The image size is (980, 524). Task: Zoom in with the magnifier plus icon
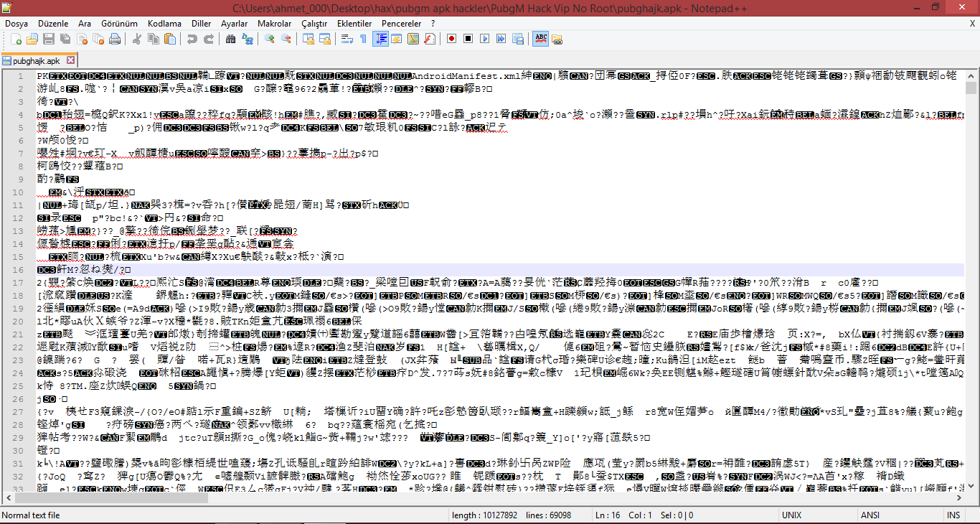click(x=270, y=39)
